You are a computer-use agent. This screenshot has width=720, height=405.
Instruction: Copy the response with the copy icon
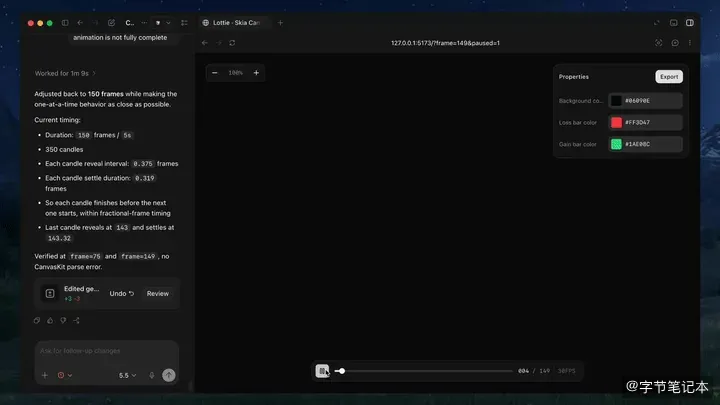37,321
